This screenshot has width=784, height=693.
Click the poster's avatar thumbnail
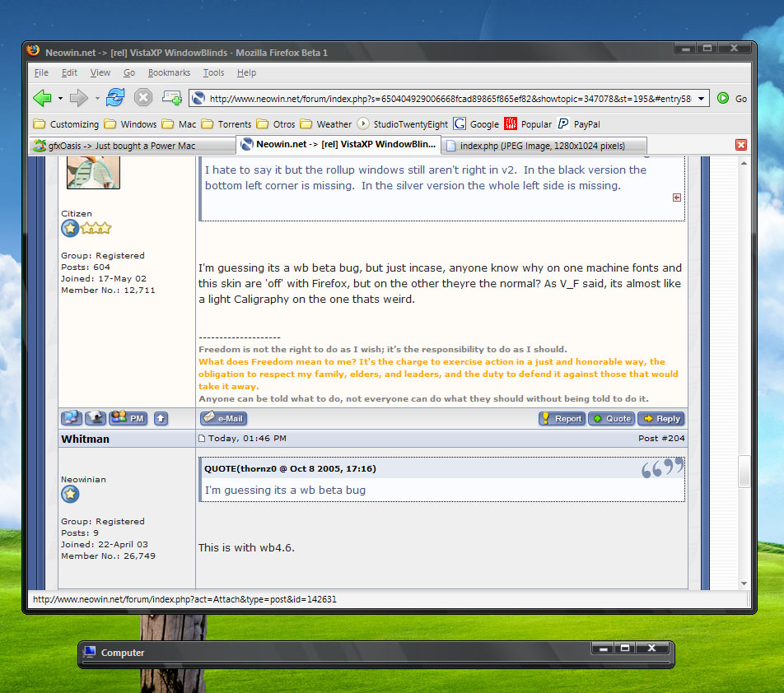coord(94,172)
